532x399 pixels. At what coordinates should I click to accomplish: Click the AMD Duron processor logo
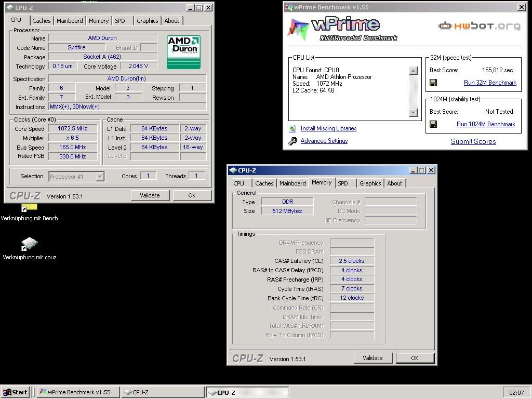183,52
